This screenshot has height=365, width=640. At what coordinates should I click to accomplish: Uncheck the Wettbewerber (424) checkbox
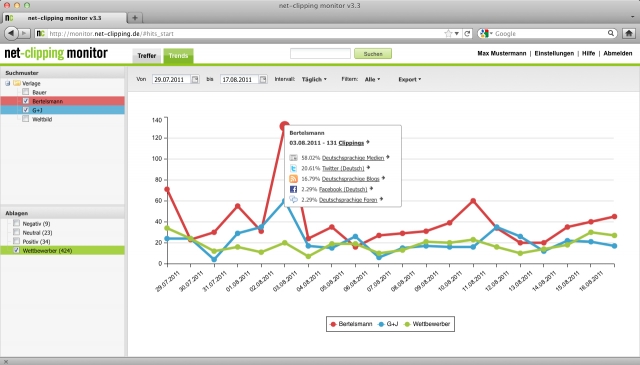click(x=16, y=250)
